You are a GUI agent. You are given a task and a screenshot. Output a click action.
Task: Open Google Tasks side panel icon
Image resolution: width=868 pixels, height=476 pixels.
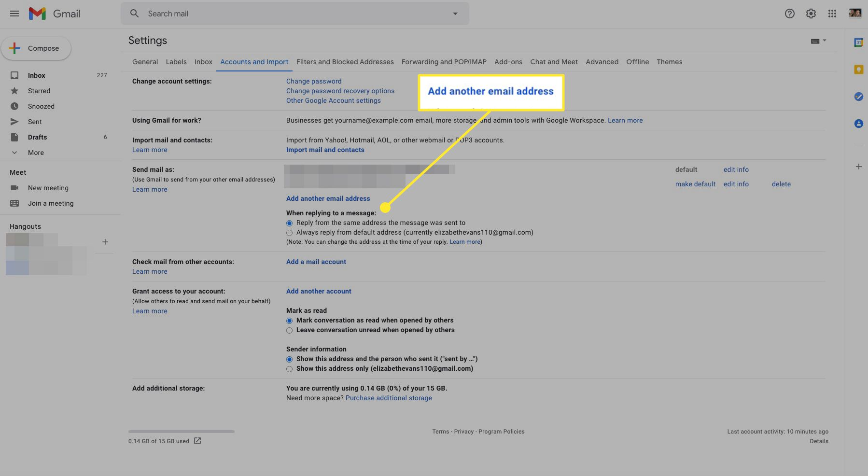[x=858, y=97]
